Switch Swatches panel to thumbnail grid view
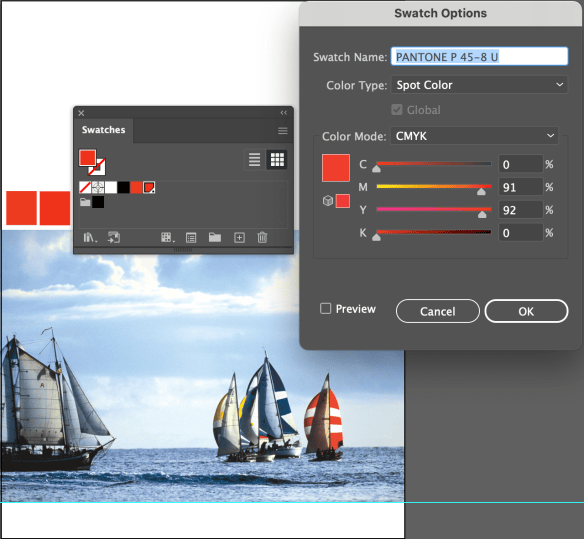Viewport: 584px width, 539px height. [277, 160]
